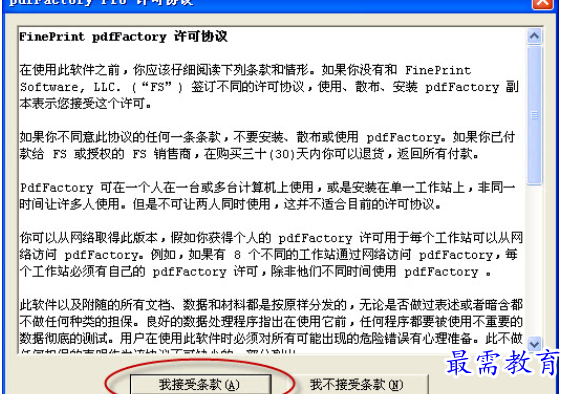The height and width of the screenshot is (394, 568).
Task: Click the 我接受条款(A) accept button
Action: click(201, 385)
